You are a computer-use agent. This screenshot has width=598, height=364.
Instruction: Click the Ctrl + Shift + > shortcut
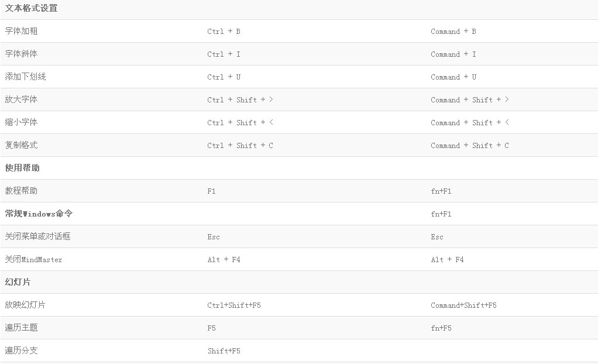click(240, 99)
